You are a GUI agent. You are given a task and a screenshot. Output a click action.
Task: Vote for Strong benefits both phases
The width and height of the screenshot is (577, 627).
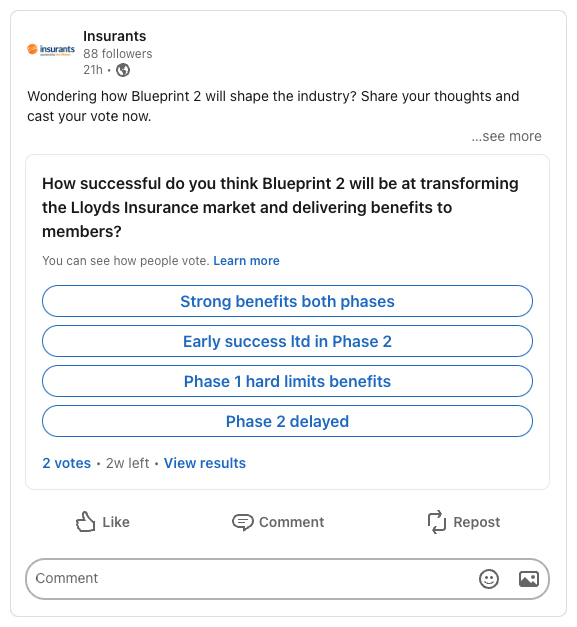click(x=287, y=301)
